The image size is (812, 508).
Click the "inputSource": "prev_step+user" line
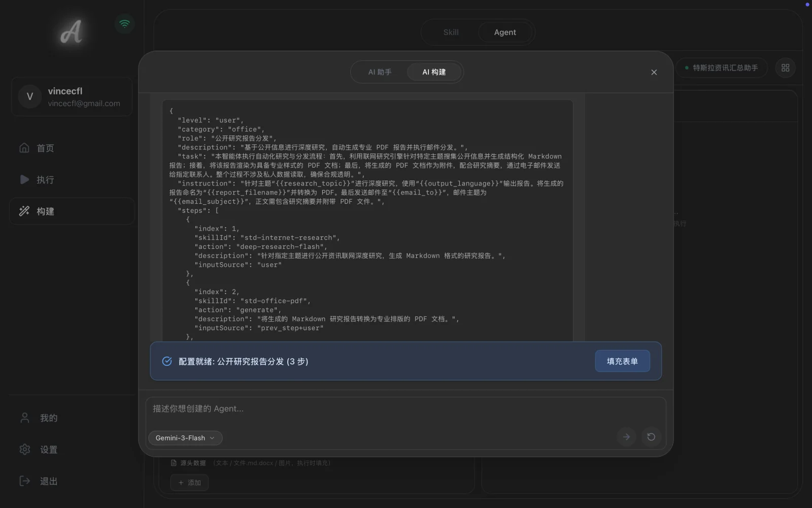259,328
